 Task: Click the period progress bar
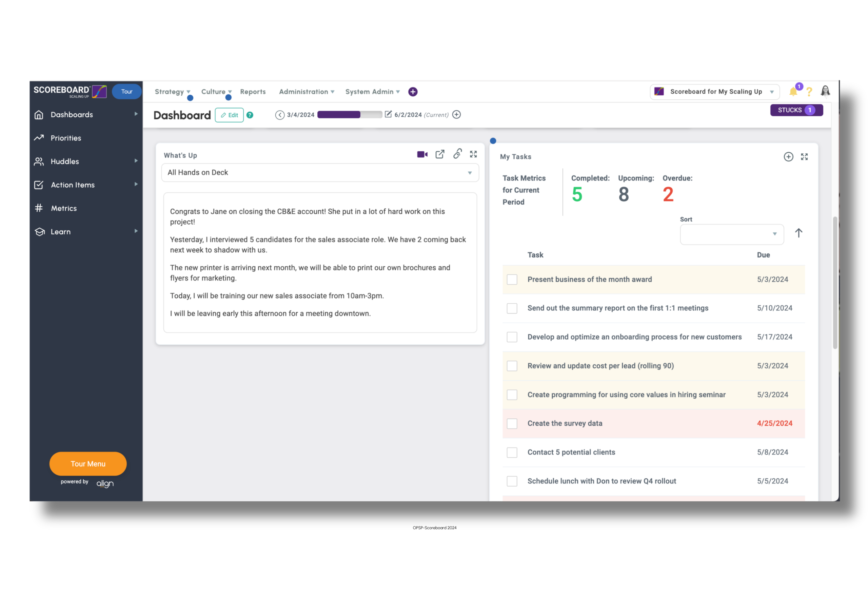350,115
